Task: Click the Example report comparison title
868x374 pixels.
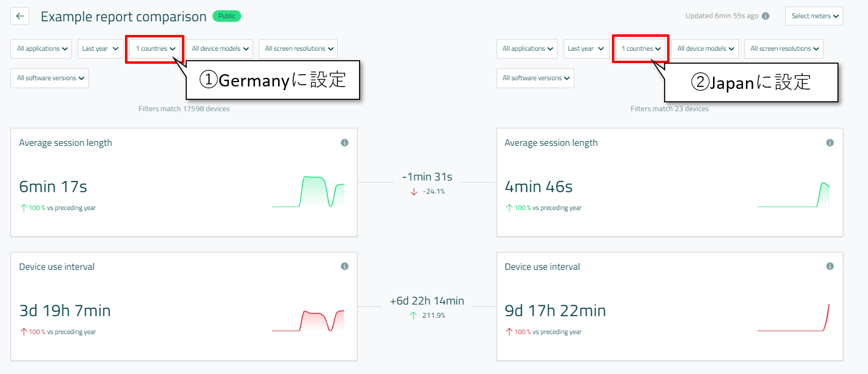Action: click(124, 17)
